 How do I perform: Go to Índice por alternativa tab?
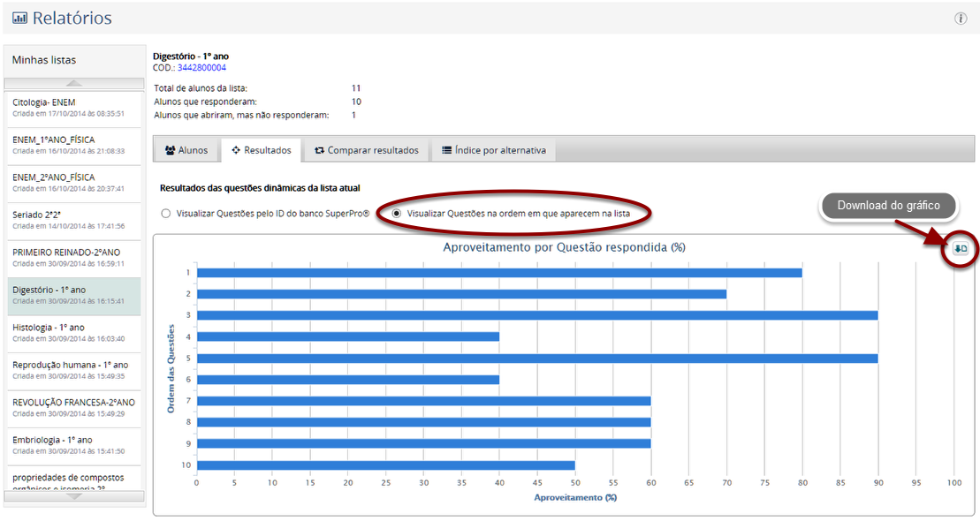click(493, 150)
